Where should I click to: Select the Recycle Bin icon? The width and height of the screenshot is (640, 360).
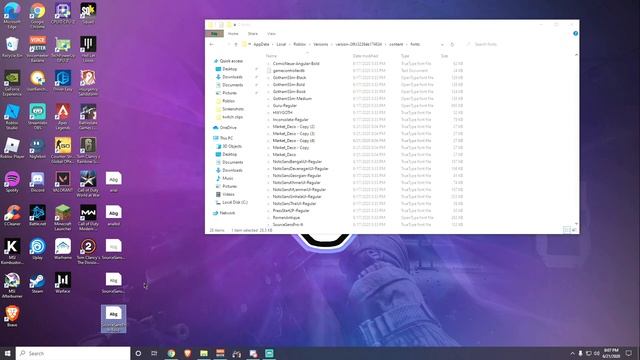[x=12, y=47]
